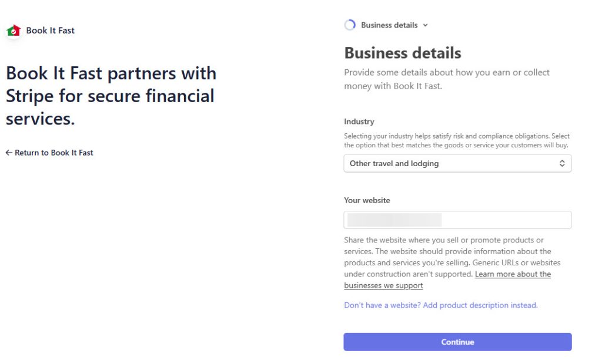
Task: Click the Business details main heading
Action: (x=403, y=53)
